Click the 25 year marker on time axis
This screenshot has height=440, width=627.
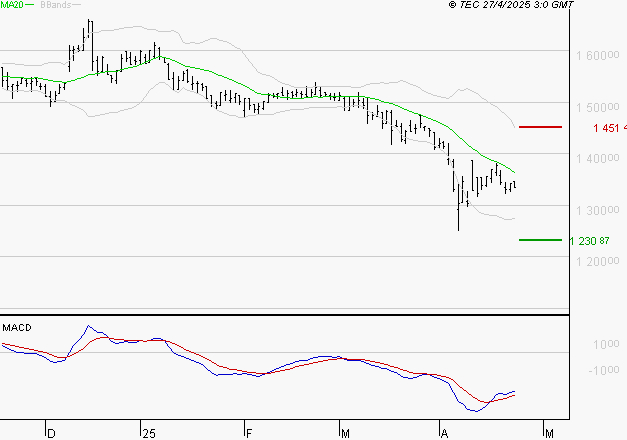[149, 433]
